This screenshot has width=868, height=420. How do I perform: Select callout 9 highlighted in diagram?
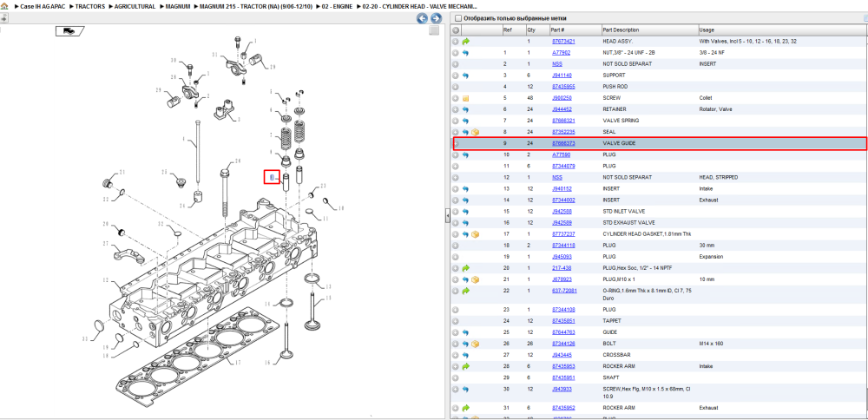[272, 177]
